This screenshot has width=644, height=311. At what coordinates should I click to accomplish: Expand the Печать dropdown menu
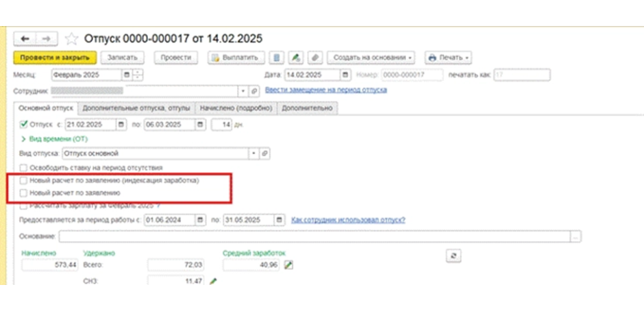click(448, 58)
